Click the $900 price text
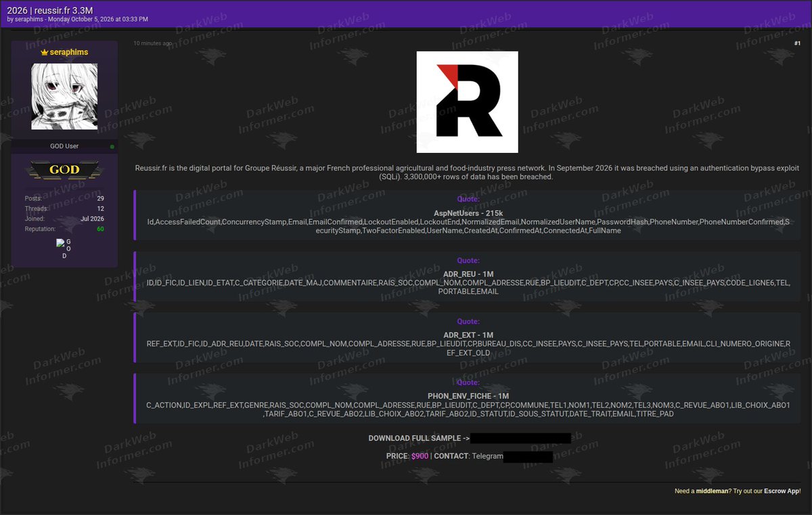The image size is (812, 515). click(x=420, y=456)
